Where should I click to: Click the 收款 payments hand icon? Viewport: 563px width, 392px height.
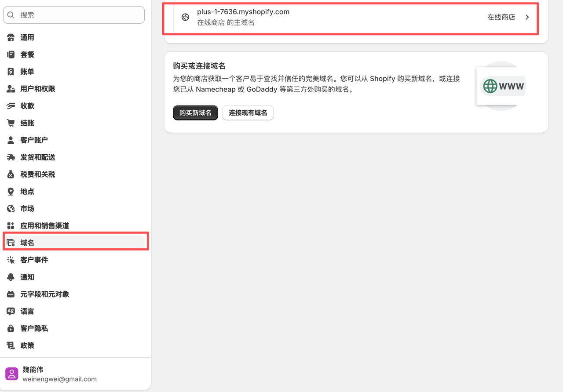tap(11, 106)
